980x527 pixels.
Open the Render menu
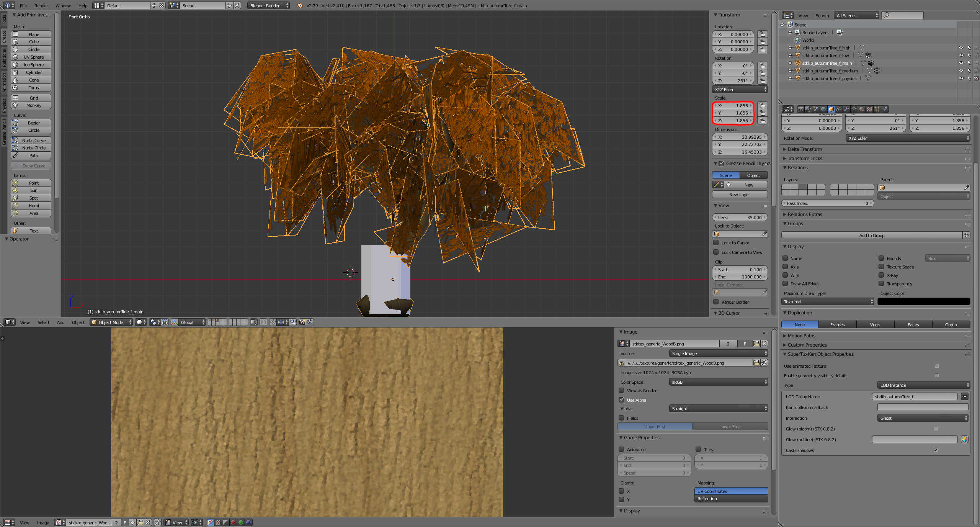(41, 5)
